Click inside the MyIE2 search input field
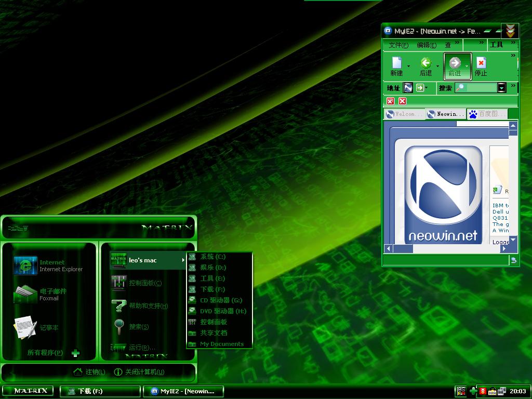This screenshot has width=532, height=399. click(x=481, y=88)
